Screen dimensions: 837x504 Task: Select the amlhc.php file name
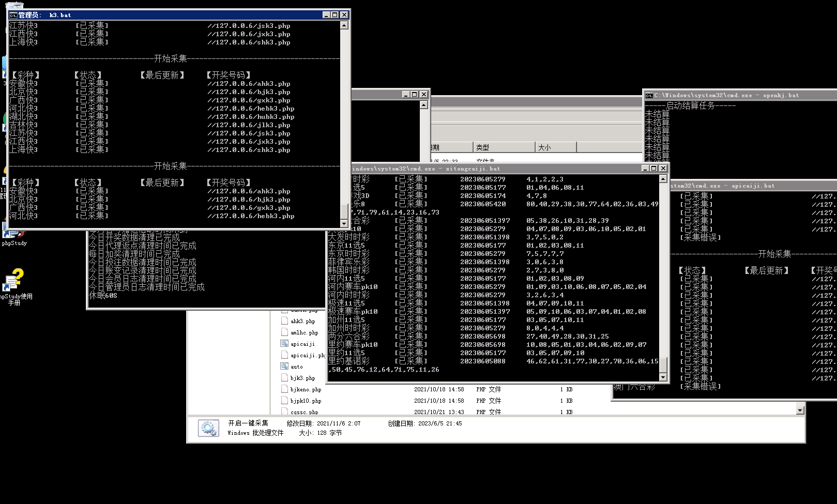(304, 333)
